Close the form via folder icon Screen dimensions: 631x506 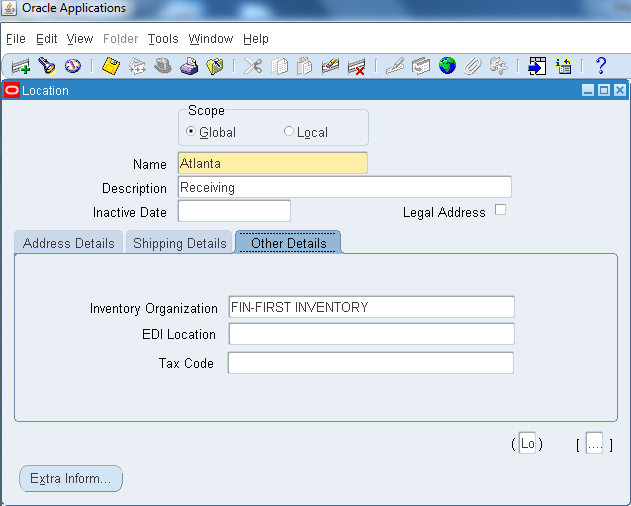point(214,66)
